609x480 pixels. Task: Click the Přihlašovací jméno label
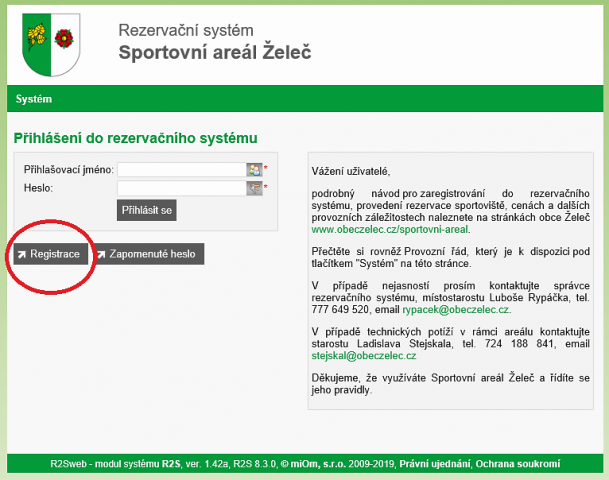[x=68, y=169]
